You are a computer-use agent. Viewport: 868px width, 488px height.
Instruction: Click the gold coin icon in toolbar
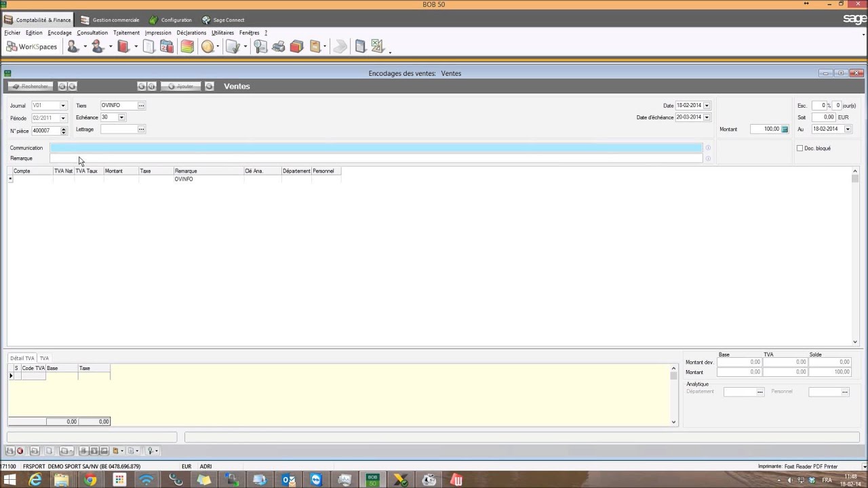click(208, 47)
